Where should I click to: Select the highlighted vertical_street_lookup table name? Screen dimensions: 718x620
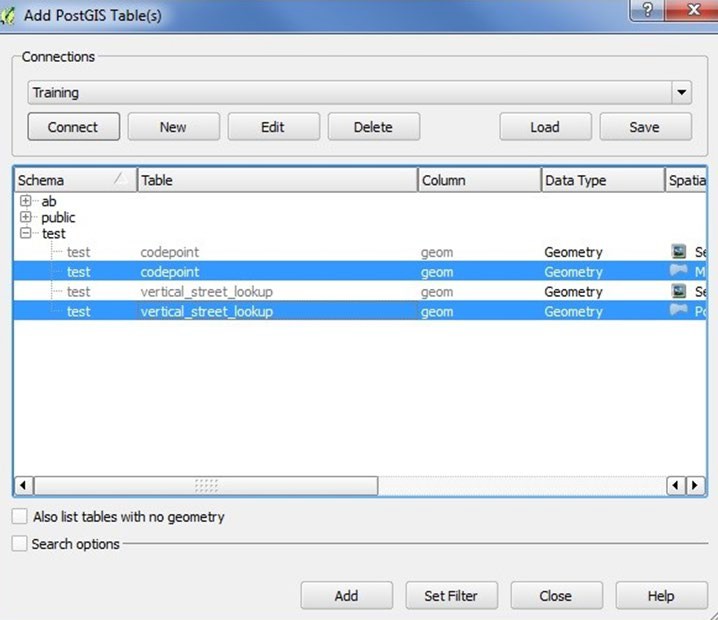click(207, 311)
